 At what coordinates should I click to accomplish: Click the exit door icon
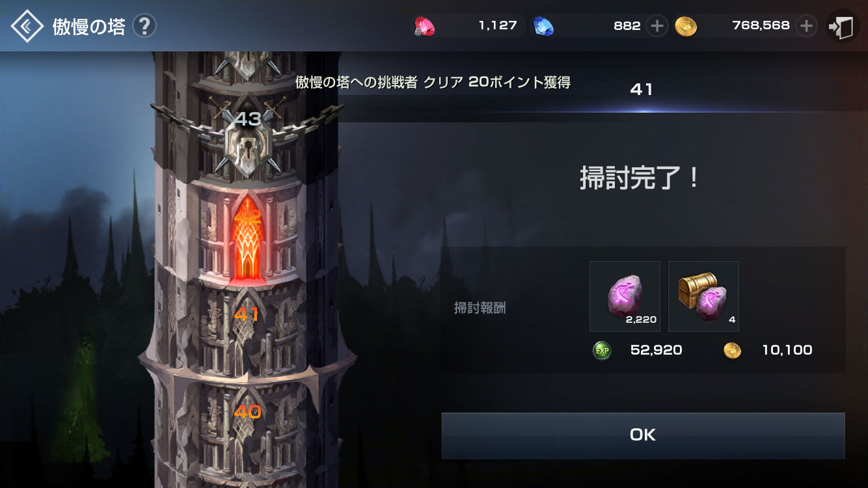843,26
